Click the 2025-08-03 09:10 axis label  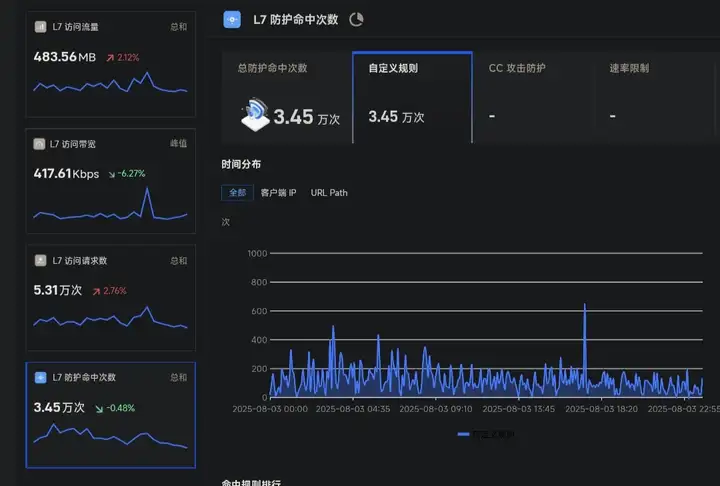436,409
